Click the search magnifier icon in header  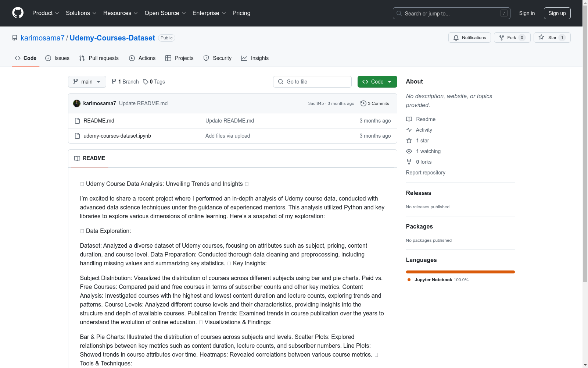click(399, 13)
